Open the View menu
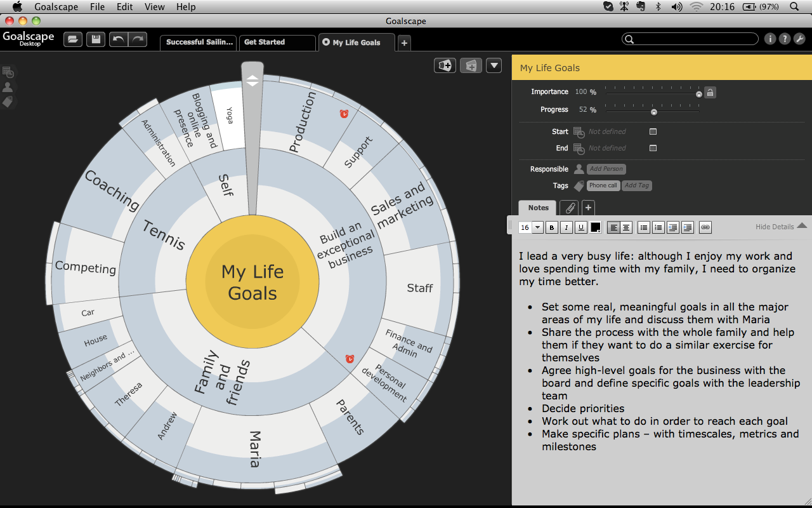Image resolution: width=812 pixels, height=508 pixels. [x=155, y=7]
